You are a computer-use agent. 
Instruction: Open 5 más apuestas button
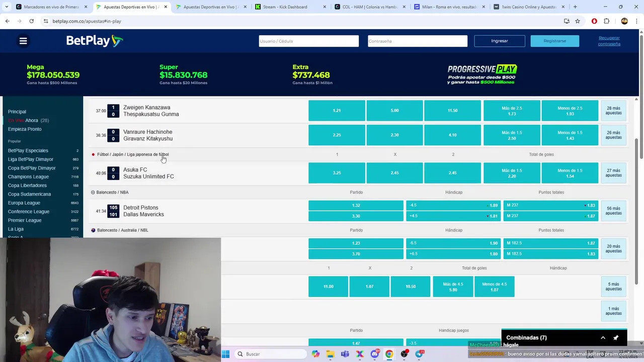pos(613,287)
